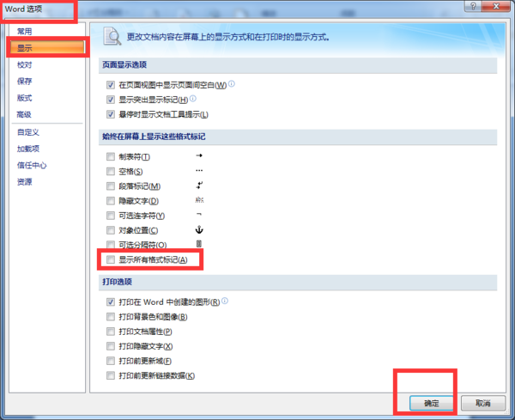Enable 打印背景色和图像 checkbox
The height and width of the screenshot is (420, 515).
[x=111, y=317]
